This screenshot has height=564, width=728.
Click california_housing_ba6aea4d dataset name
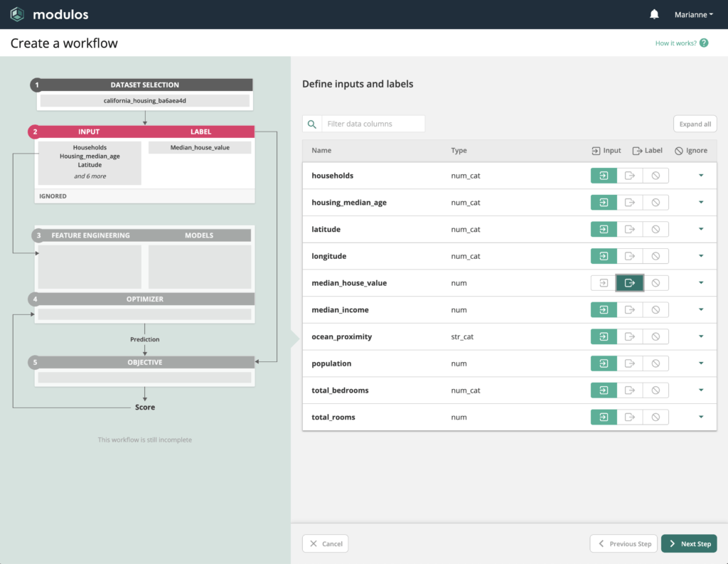[x=145, y=101]
